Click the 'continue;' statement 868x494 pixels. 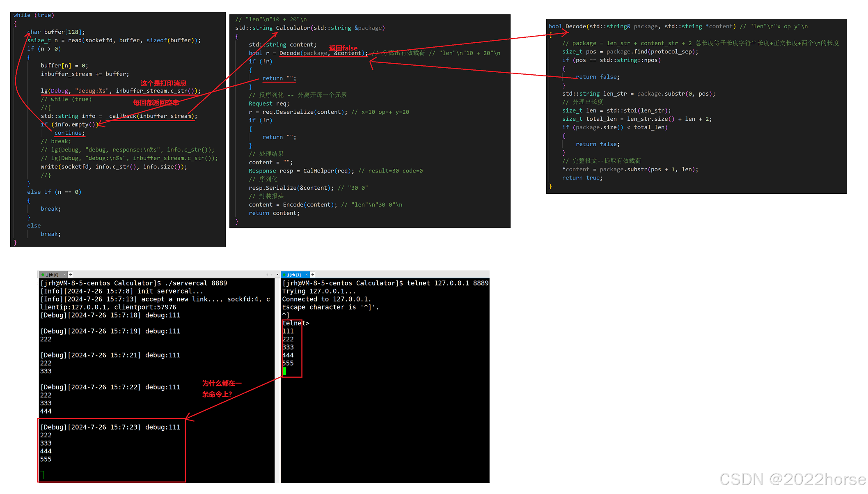coord(70,133)
